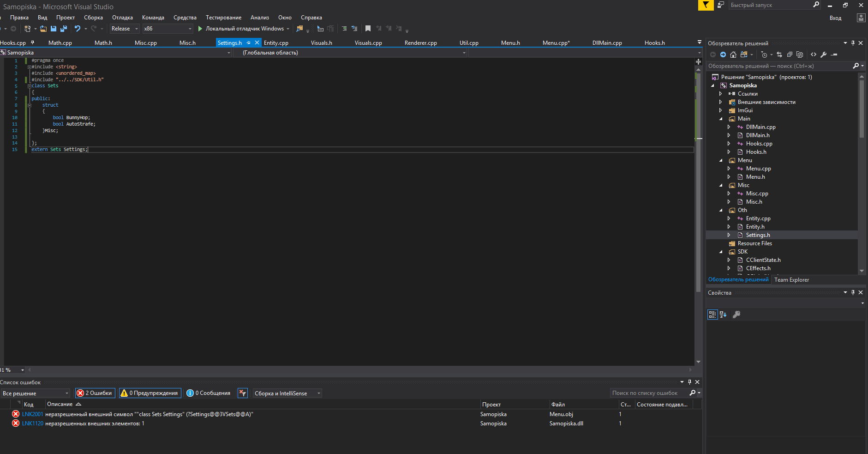Click the Undo arrow icon
This screenshot has width=868, height=454.
coord(78,29)
